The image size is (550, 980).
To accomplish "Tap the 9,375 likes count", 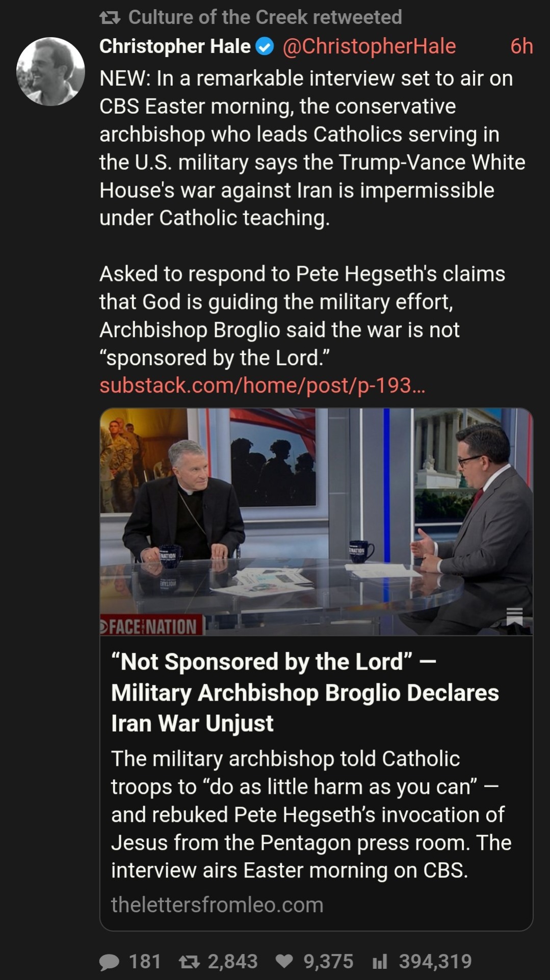I will (328, 962).
